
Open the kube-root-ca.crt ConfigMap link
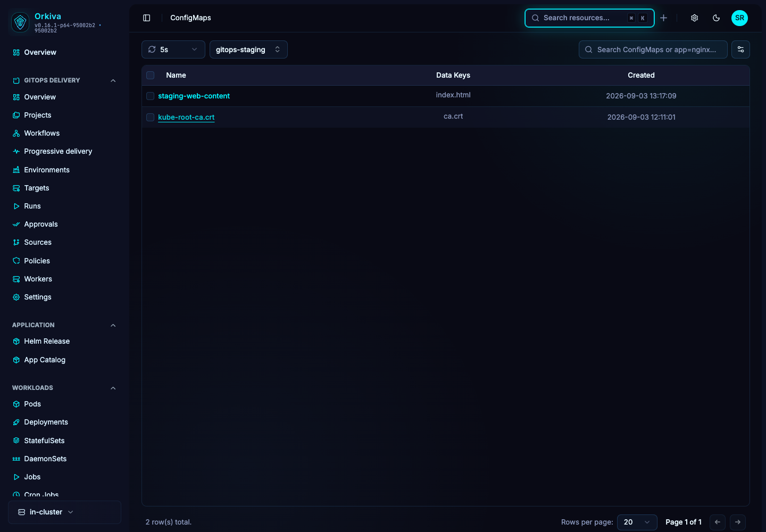[x=186, y=117]
